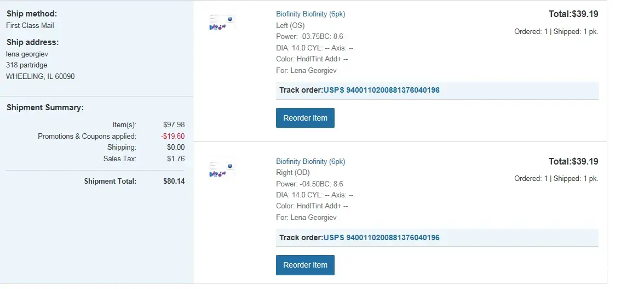Reorder the Right (OD) Biofinity item
Viewport: 644px width, 289px height.
point(305,265)
